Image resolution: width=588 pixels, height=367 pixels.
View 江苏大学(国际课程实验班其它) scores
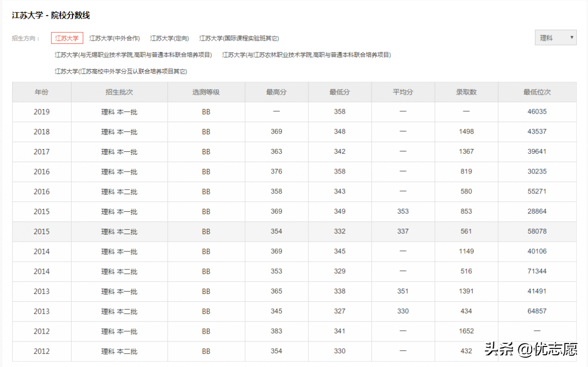(241, 38)
